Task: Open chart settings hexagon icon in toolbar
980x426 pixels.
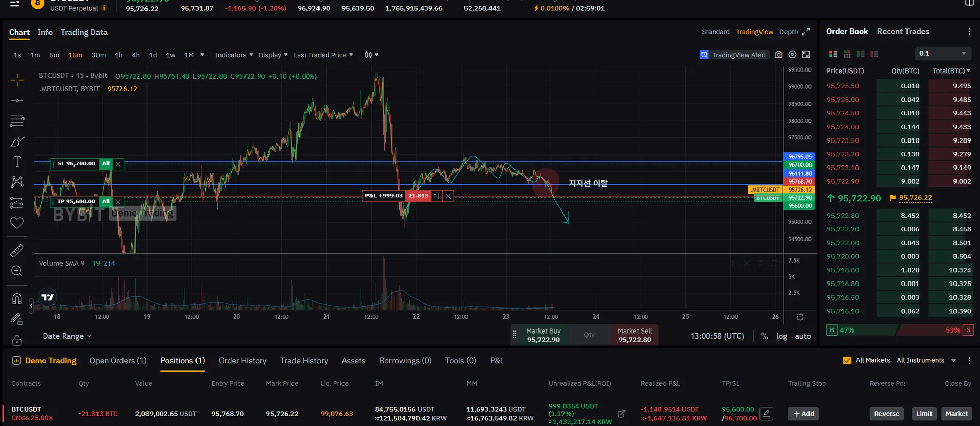Action: click(x=792, y=55)
